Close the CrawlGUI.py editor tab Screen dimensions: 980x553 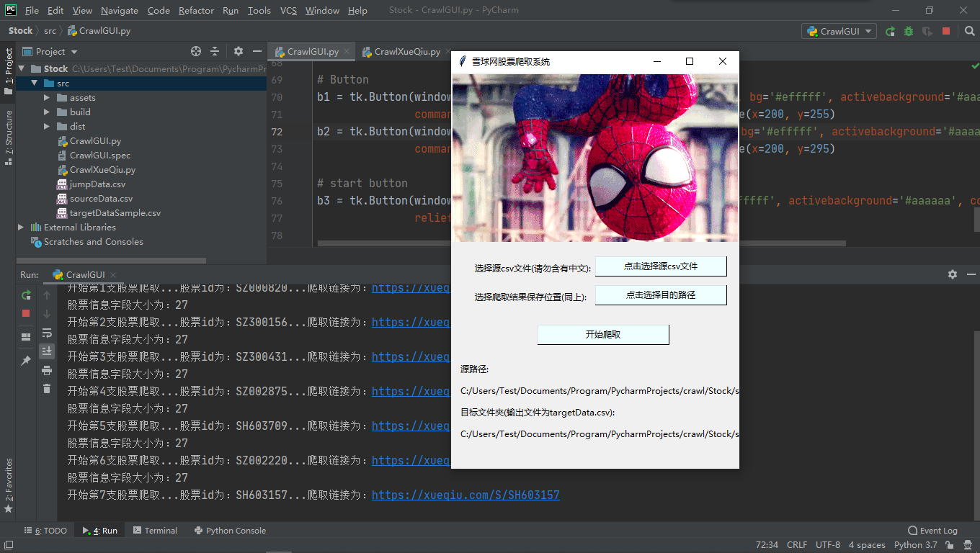click(x=347, y=51)
